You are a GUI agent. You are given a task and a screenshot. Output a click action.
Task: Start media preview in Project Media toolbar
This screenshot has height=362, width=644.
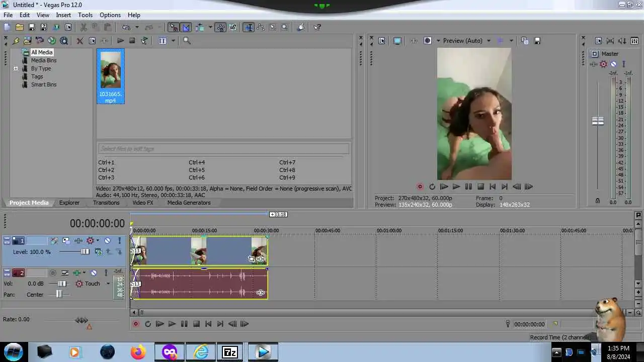(120, 41)
